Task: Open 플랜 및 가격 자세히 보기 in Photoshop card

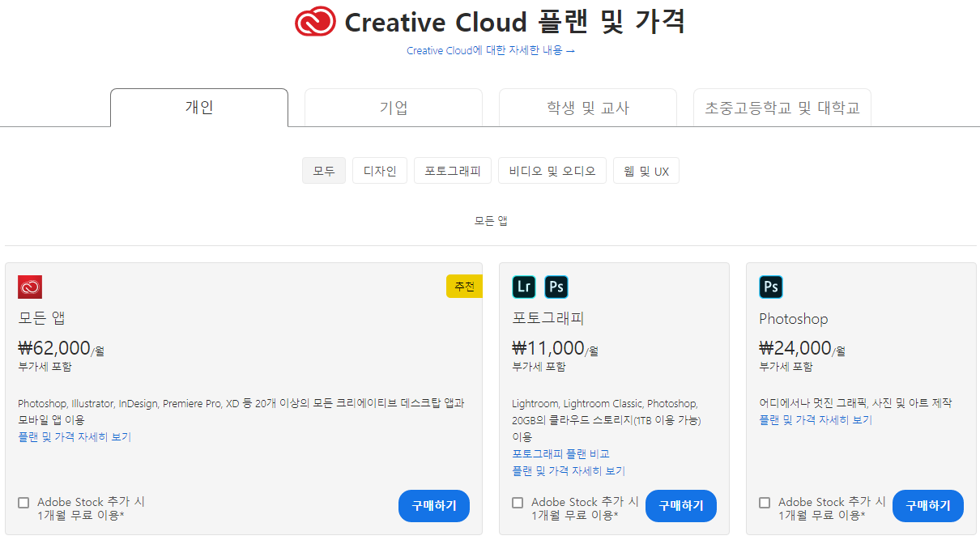Action: click(816, 420)
